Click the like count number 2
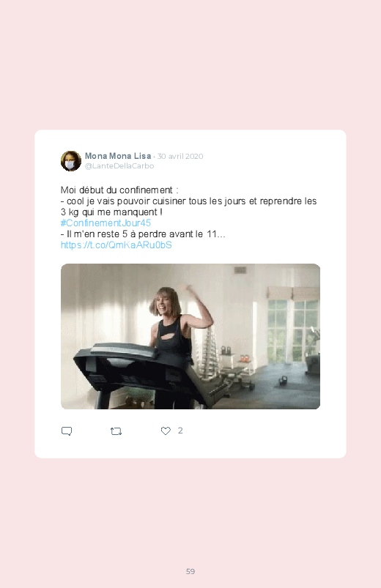 pyautogui.click(x=180, y=431)
